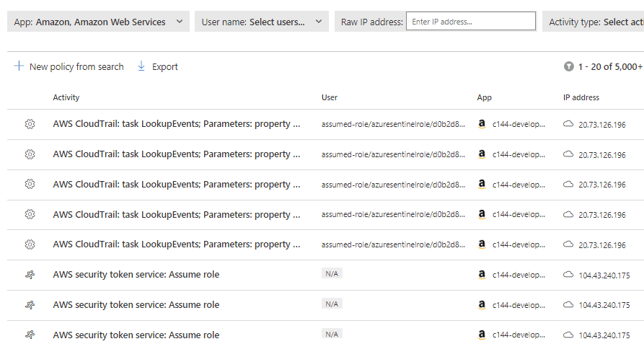
Task: Click the User column header
Action: pos(330,97)
